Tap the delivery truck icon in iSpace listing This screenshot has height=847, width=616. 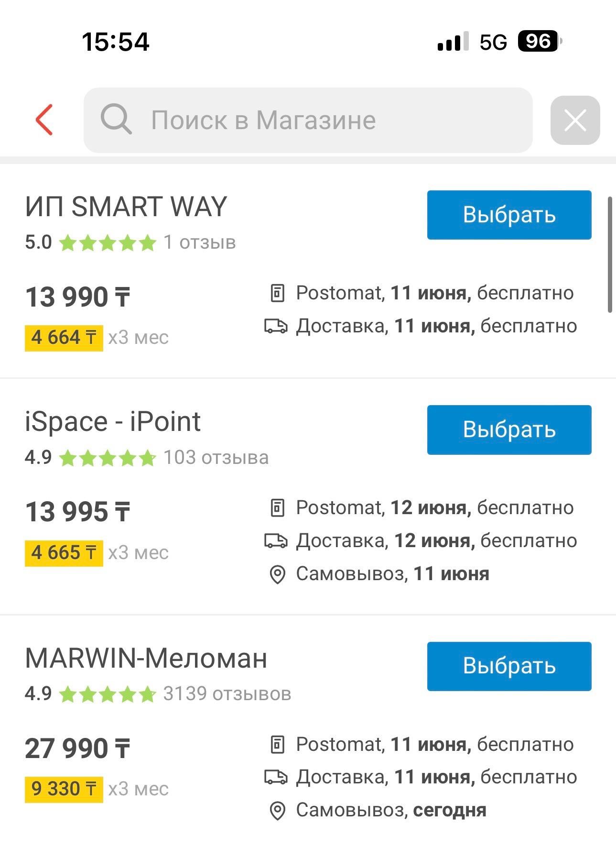pos(276,541)
